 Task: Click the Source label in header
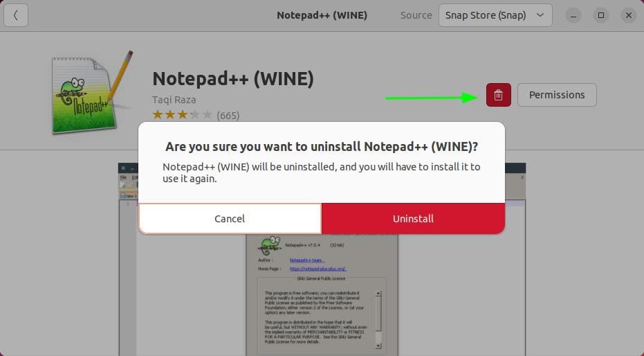tap(416, 16)
